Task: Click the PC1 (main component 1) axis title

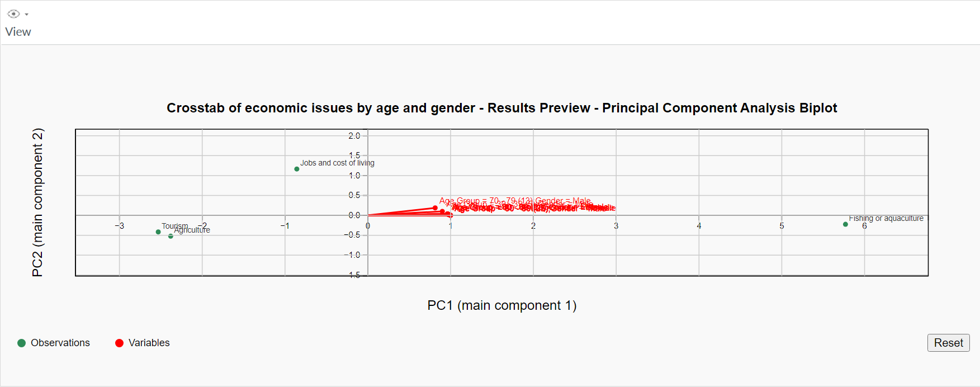Action: 501,305
